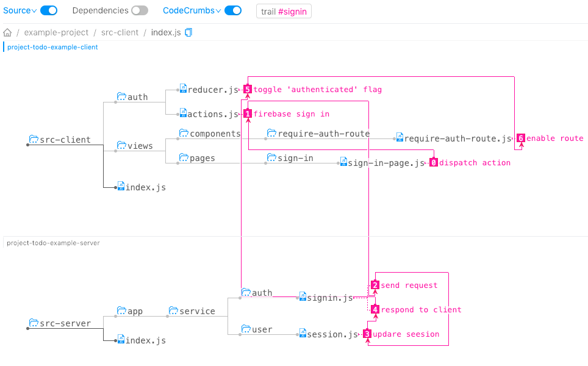This screenshot has width=588, height=366.
Task: Go to src-client in breadcrumb
Action: 121,32
